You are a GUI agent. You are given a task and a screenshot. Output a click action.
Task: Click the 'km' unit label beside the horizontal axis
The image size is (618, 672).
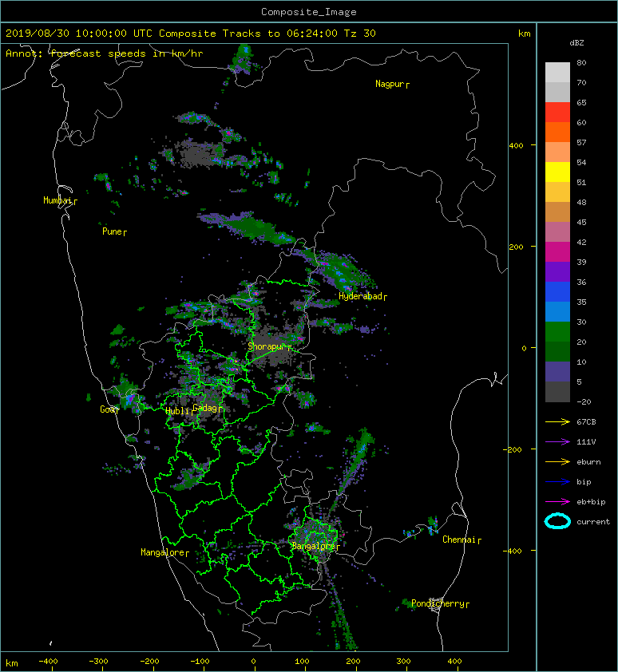(x=12, y=663)
